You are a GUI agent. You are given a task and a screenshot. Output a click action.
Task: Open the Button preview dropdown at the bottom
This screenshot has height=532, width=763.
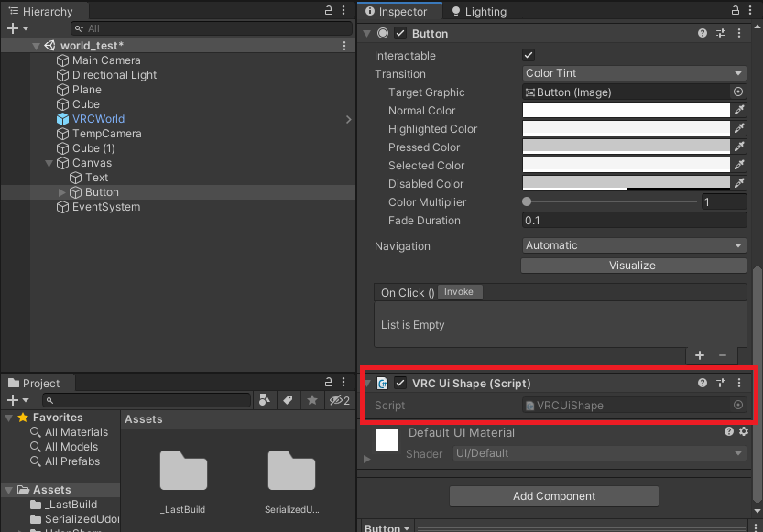387,528
